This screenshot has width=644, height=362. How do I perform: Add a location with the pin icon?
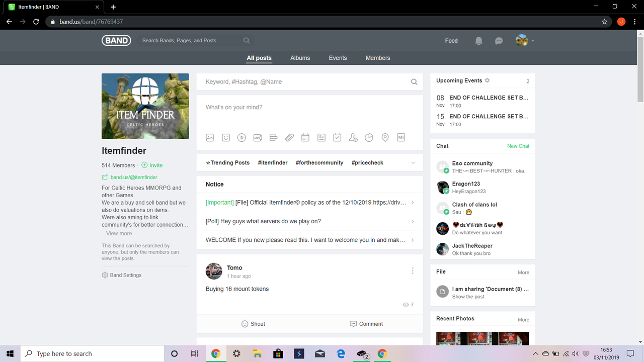point(385,137)
